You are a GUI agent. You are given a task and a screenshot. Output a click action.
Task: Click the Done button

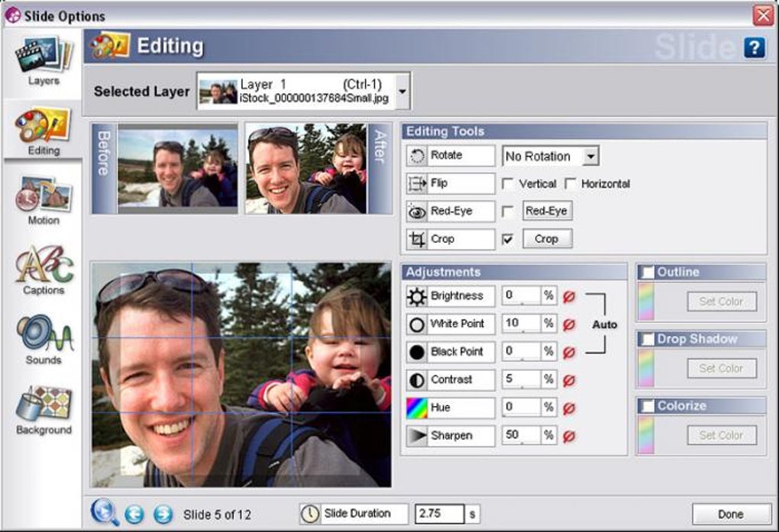point(731,514)
